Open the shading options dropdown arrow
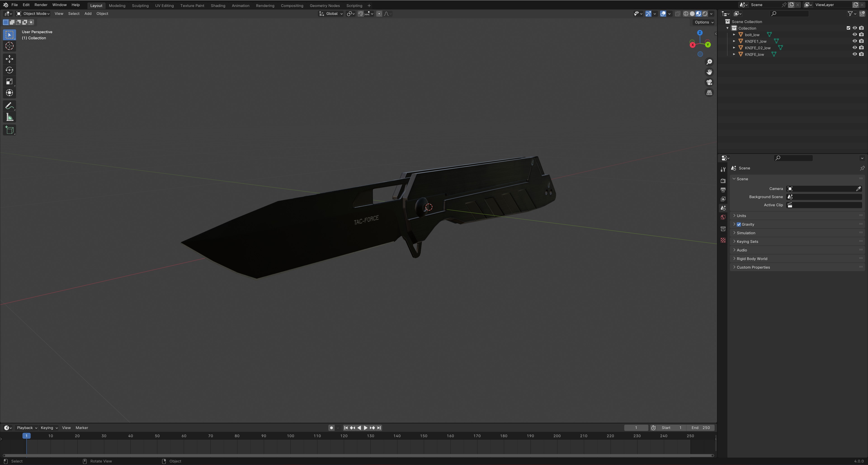This screenshot has height=465, width=868. click(x=711, y=14)
